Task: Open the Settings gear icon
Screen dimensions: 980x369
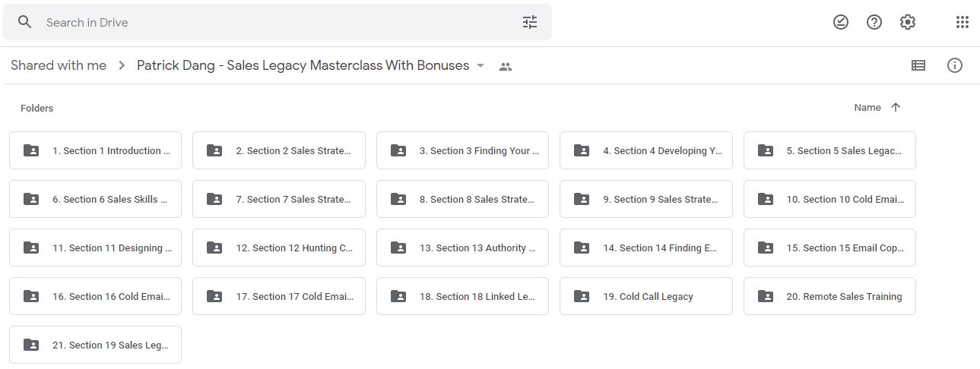Action: 908,23
